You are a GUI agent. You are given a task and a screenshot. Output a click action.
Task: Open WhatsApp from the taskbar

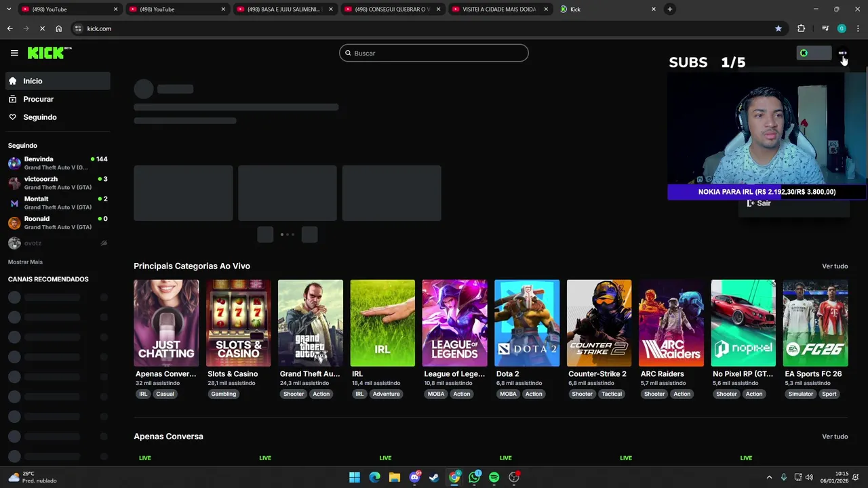[x=474, y=478]
